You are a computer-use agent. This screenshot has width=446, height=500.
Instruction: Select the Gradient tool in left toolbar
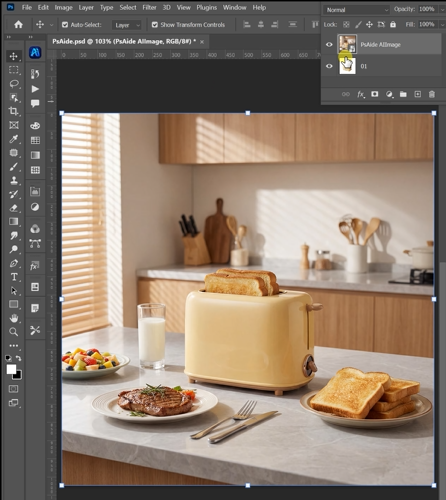point(14,222)
